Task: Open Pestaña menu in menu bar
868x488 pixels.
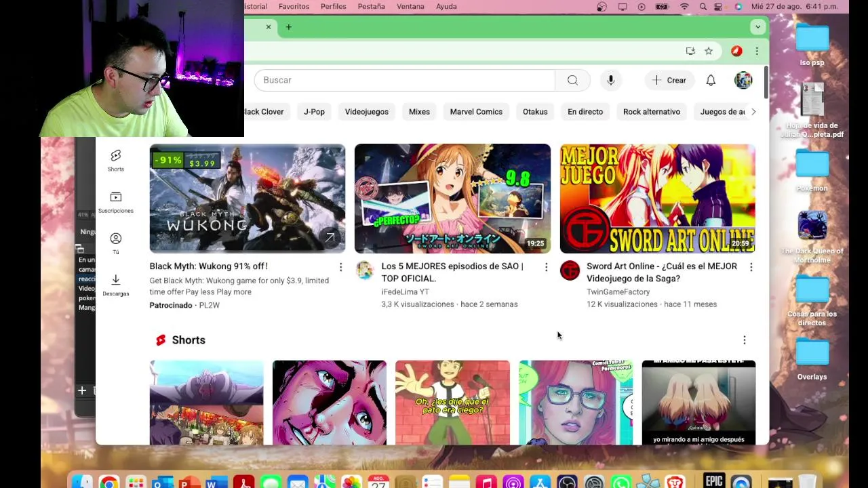Action: 371,6
